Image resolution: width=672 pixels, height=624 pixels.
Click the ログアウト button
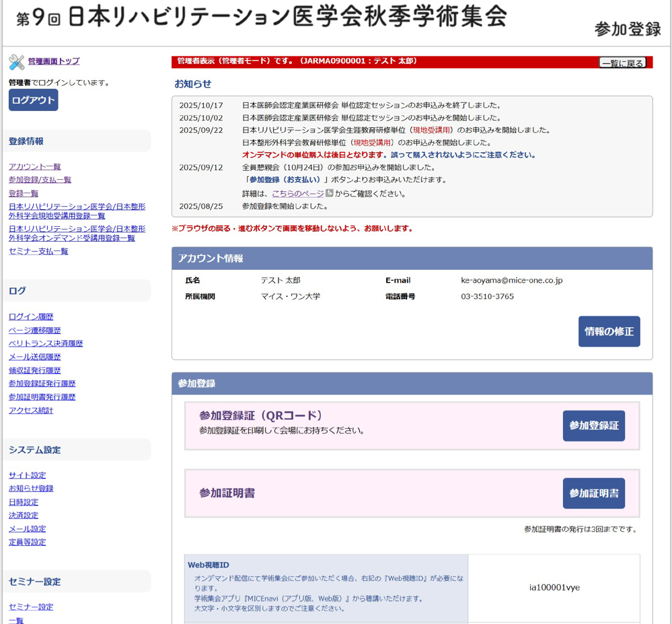click(x=33, y=99)
